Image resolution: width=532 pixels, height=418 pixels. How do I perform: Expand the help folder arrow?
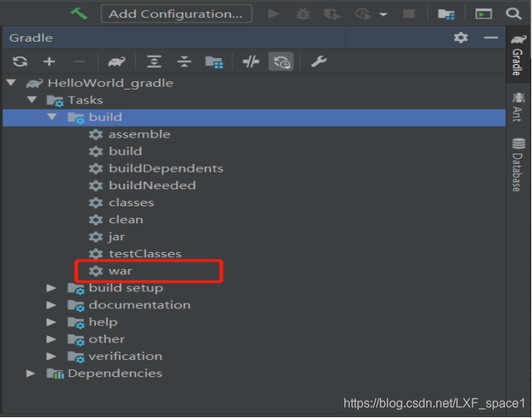tap(51, 322)
